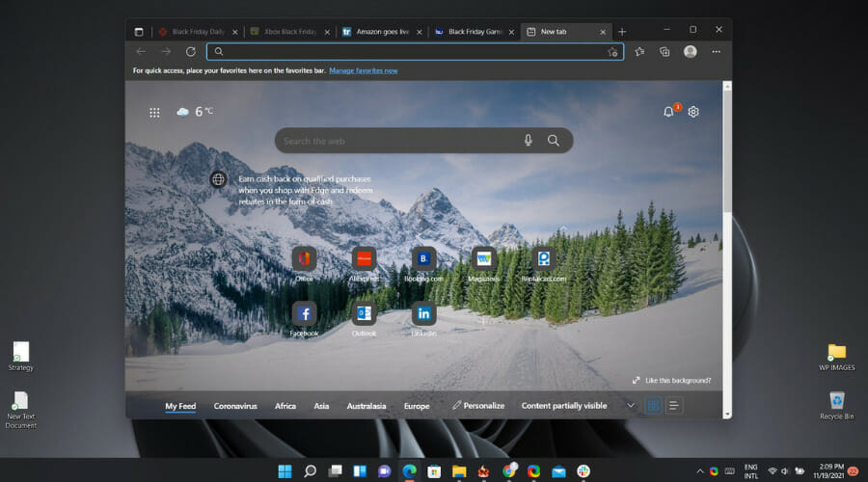Open Settings and more ellipsis menu

(x=716, y=51)
